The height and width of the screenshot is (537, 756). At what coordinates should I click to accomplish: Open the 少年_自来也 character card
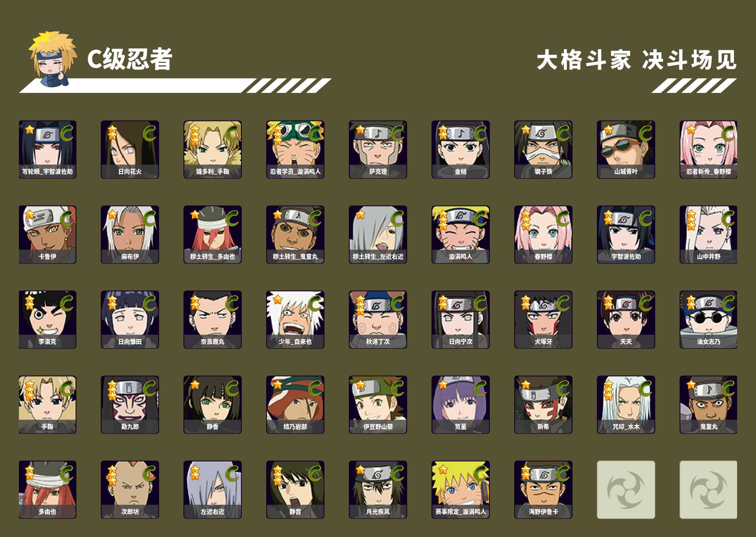coord(295,320)
